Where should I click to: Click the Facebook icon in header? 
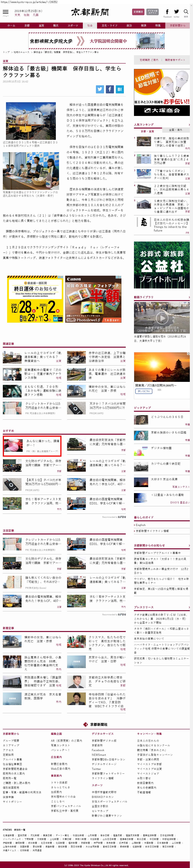pos(167,12)
